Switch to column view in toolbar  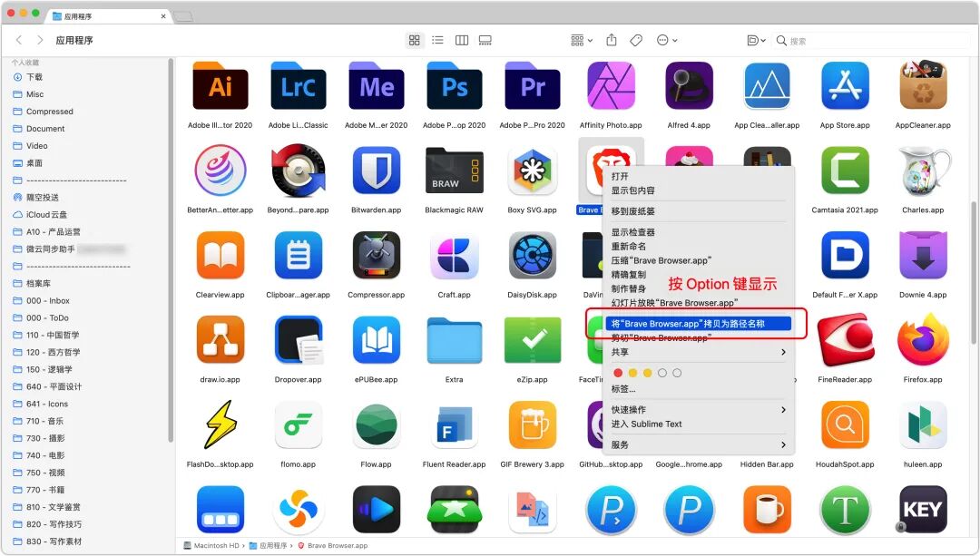tap(462, 40)
